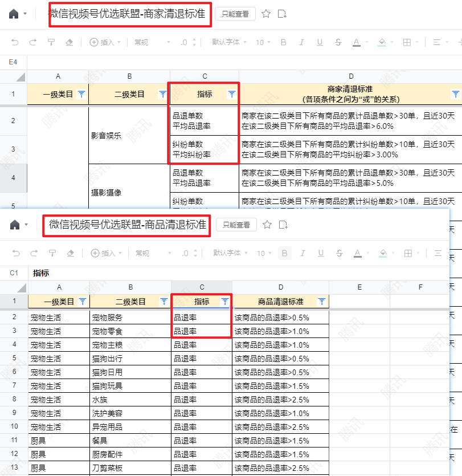Open 常规 number format dropdown in bottom toolbar
Viewport: 462px width, 476px height.
(x=153, y=253)
